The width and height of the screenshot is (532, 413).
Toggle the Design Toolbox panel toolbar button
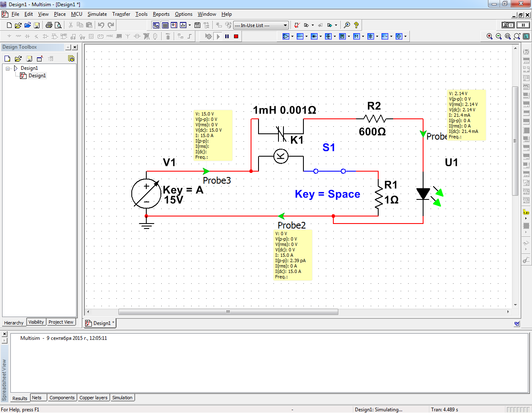pos(156,25)
